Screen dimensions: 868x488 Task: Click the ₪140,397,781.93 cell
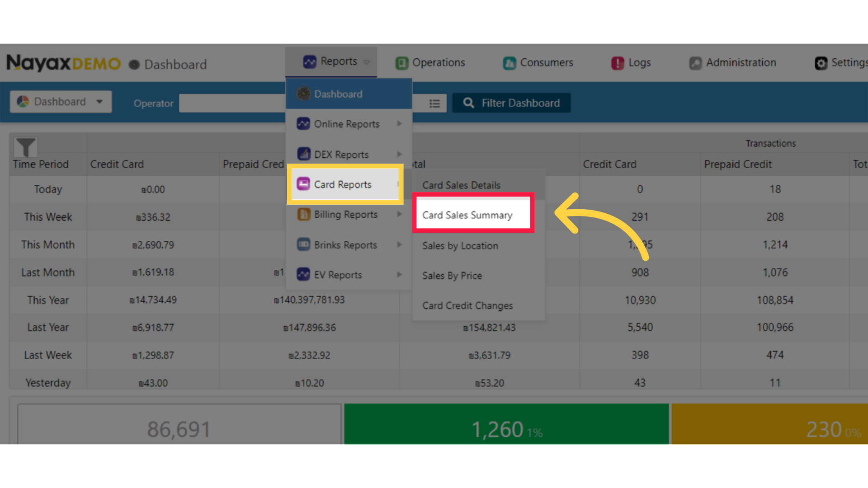coord(309,300)
